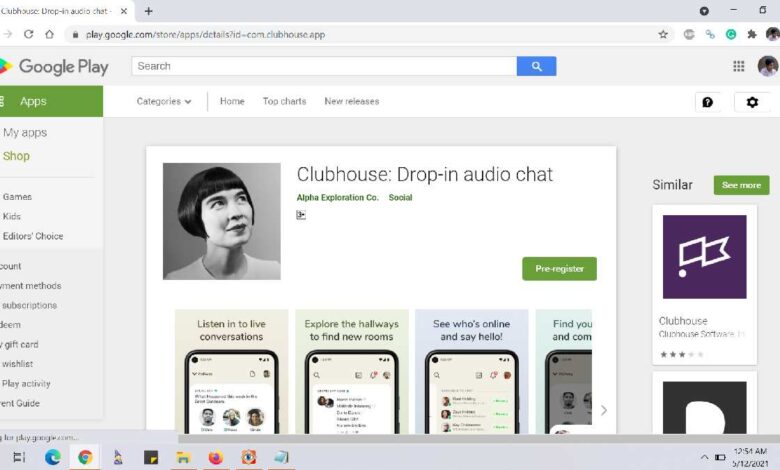Close the Clubhouse browser tab
780x470 pixels.
coord(124,11)
